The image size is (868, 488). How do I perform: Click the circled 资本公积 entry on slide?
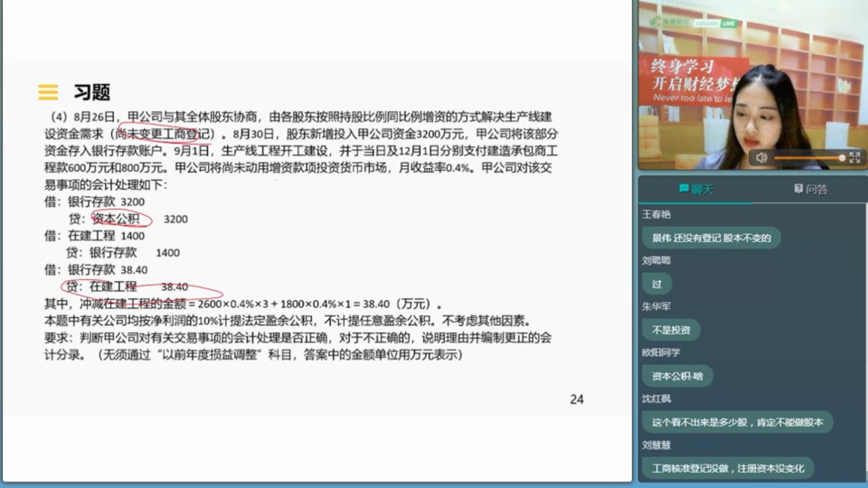tap(116, 219)
